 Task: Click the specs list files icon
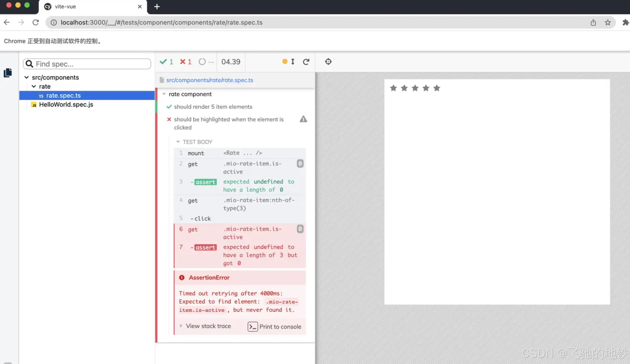8,73
